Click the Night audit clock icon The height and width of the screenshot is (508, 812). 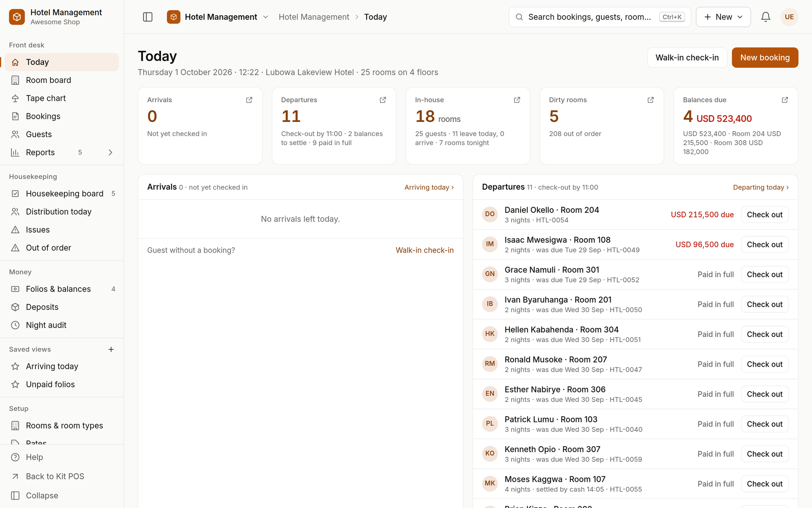coord(15,325)
